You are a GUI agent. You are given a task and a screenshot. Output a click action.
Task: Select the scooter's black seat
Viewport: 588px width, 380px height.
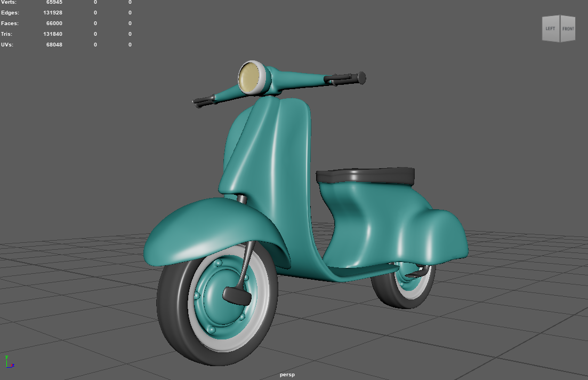365,176
